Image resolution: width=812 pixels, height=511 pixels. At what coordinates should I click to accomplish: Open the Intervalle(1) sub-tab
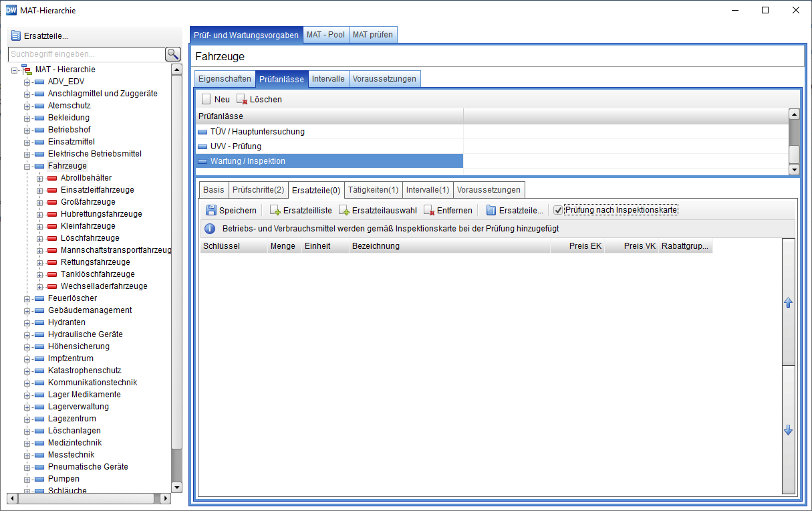click(x=427, y=190)
